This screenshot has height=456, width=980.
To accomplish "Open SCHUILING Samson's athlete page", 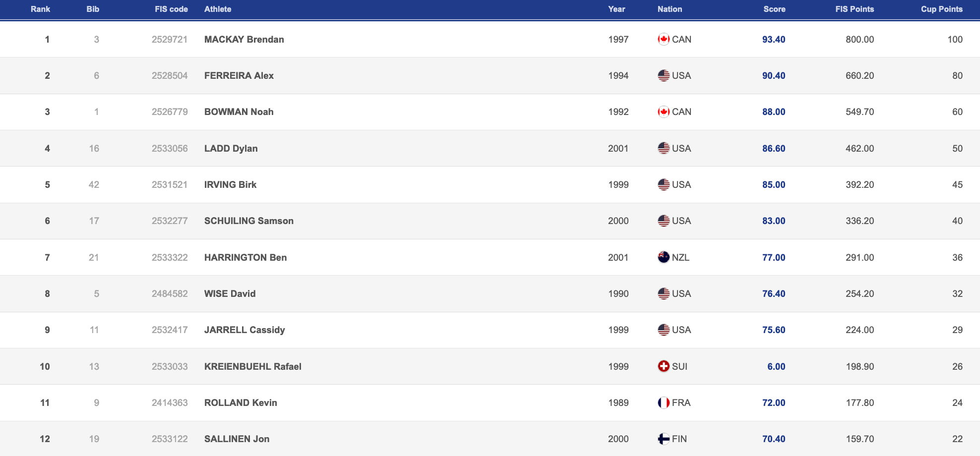I will coord(249,221).
